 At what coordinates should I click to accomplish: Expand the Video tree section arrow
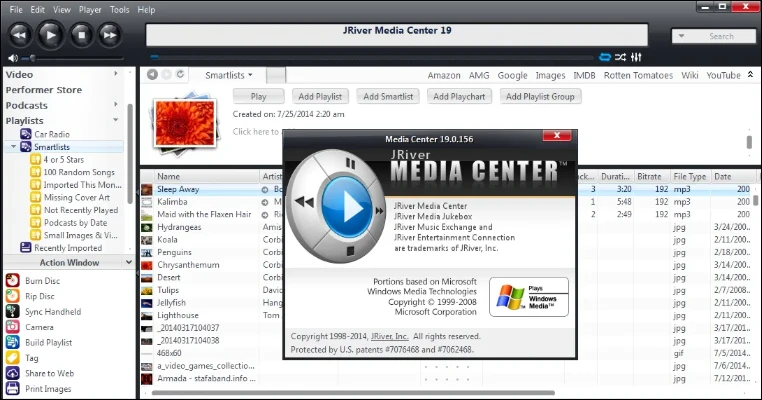[x=116, y=73]
